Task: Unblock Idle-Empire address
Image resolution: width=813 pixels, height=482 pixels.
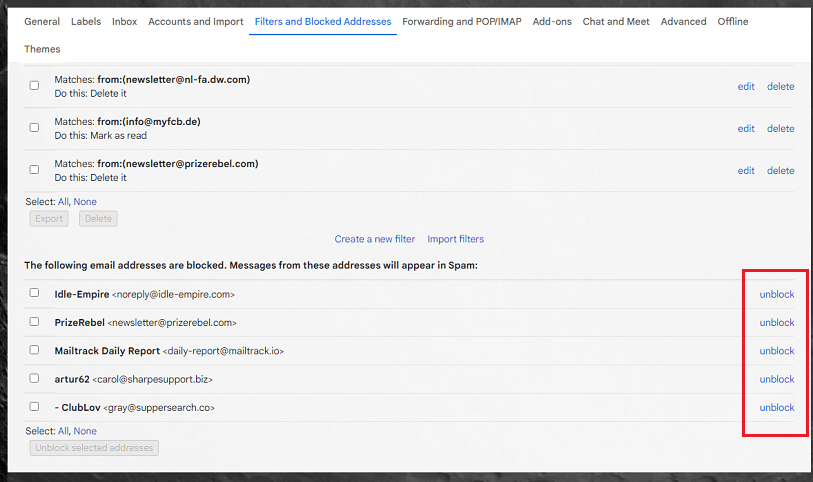Action: pyautogui.click(x=777, y=294)
